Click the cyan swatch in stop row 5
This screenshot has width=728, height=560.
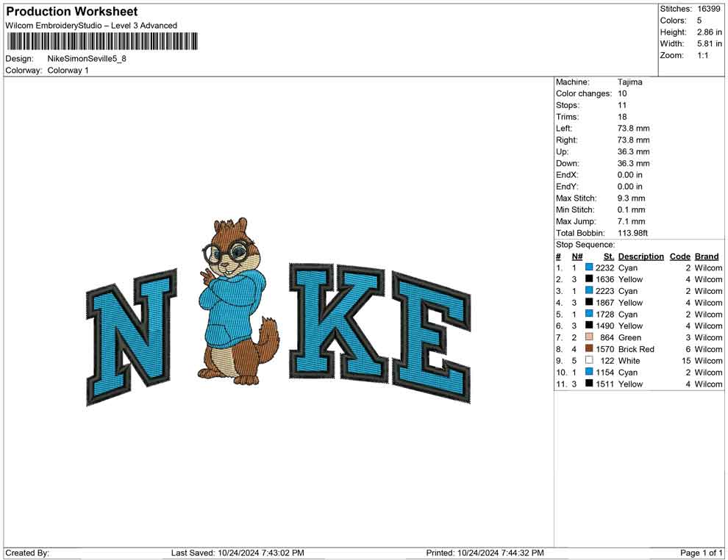coord(589,314)
